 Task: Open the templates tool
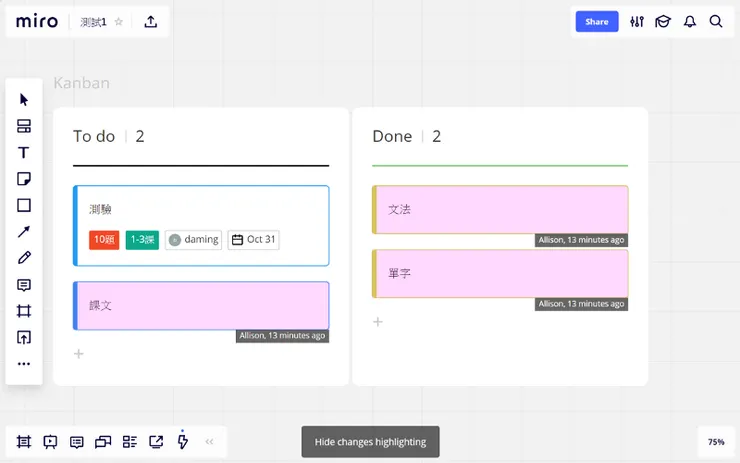(x=24, y=126)
